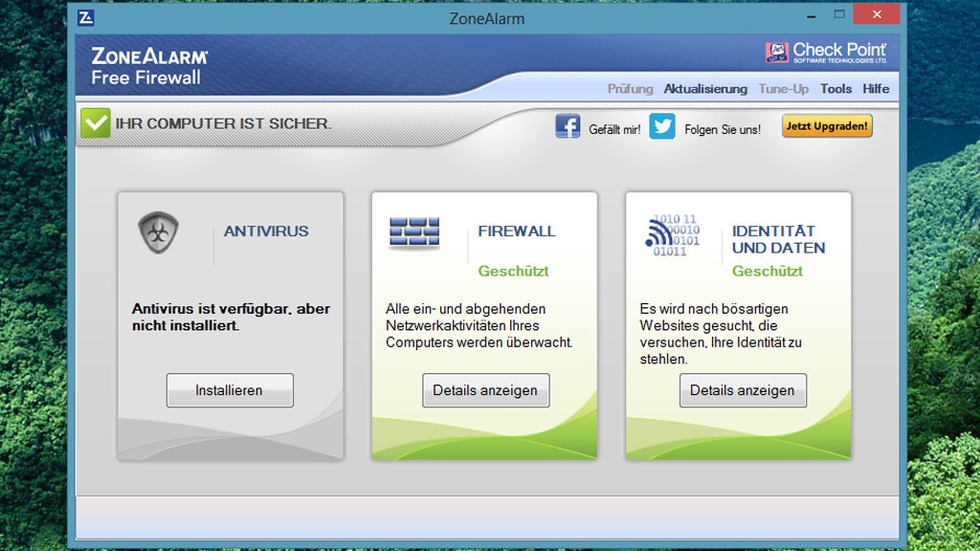The height and width of the screenshot is (551, 980).
Task: Click the Firewall brick wall icon
Action: pos(414,233)
